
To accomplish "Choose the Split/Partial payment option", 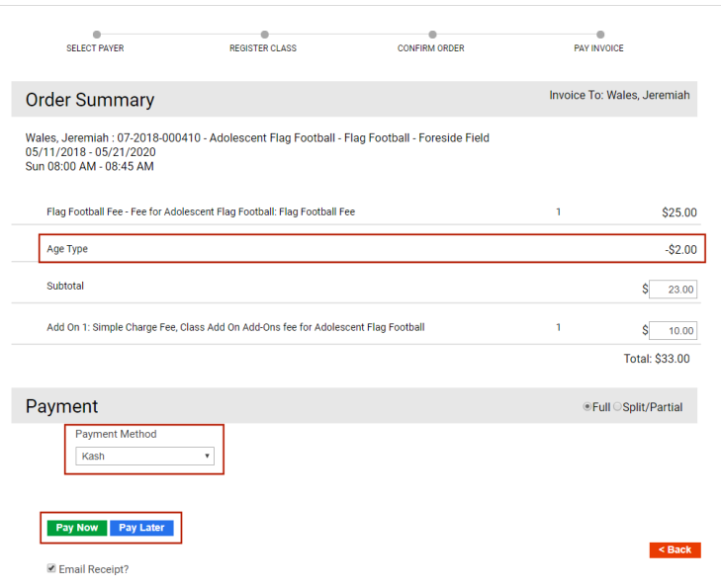I will coord(618,406).
